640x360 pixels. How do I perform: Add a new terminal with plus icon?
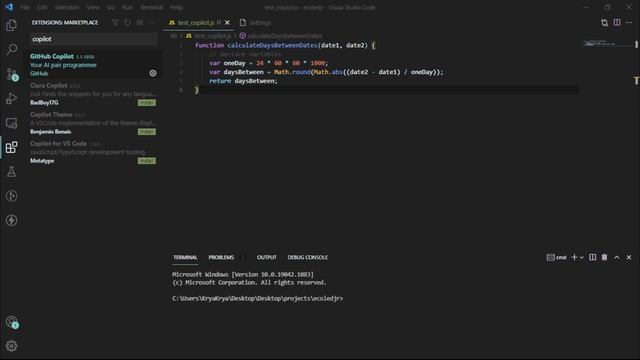pyautogui.click(x=574, y=257)
